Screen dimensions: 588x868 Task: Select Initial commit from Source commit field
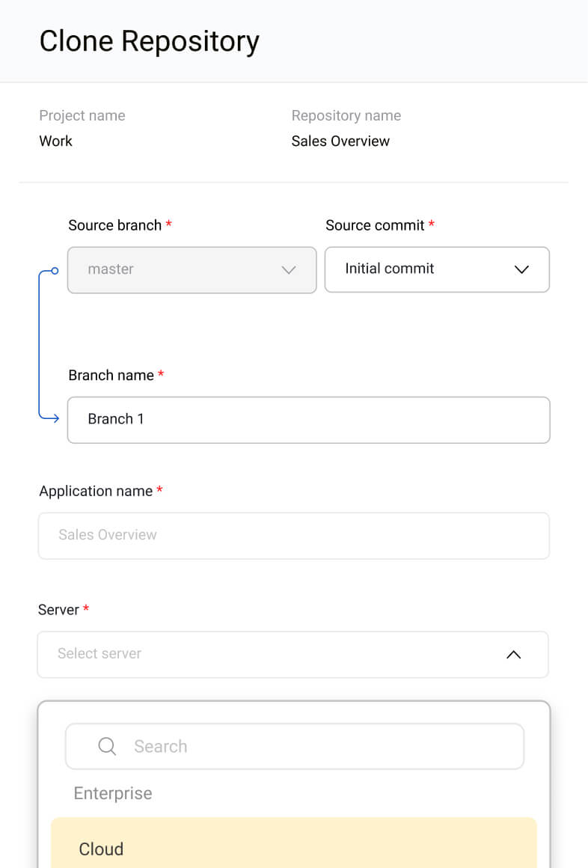click(x=389, y=269)
